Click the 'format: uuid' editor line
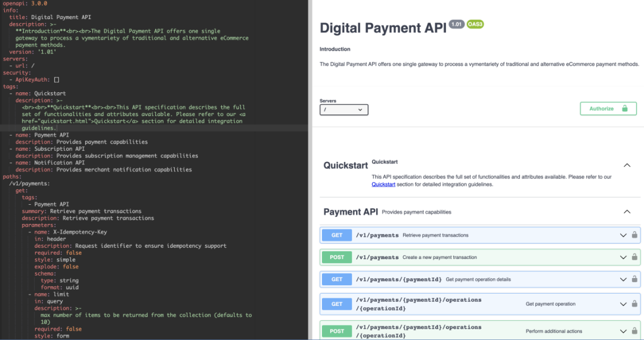The height and width of the screenshot is (340, 644). (60, 288)
